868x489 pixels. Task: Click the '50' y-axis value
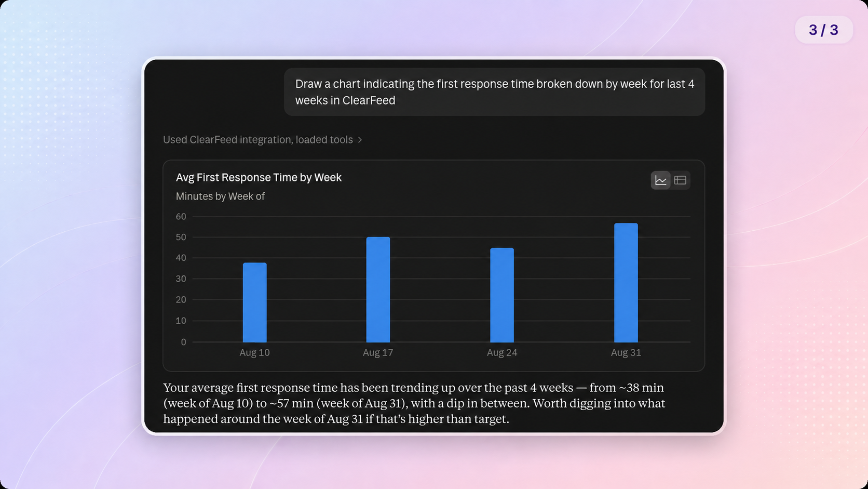pyautogui.click(x=181, y=237)
